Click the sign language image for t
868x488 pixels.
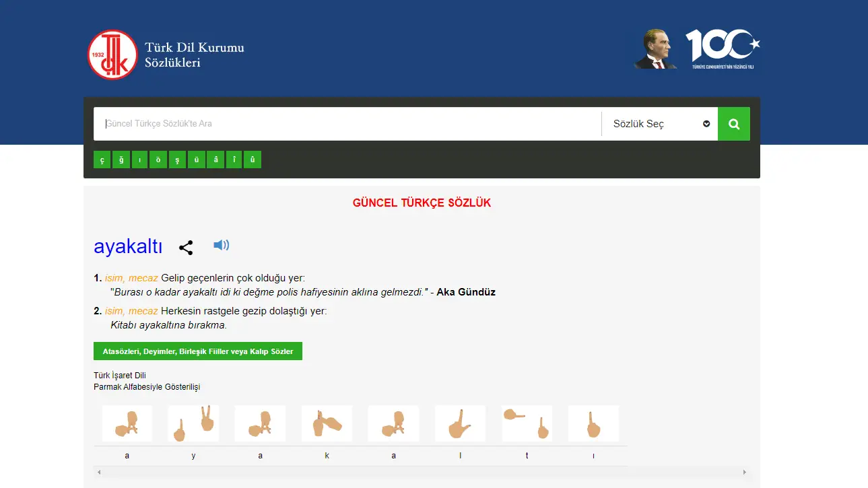[x=527, y=423]
